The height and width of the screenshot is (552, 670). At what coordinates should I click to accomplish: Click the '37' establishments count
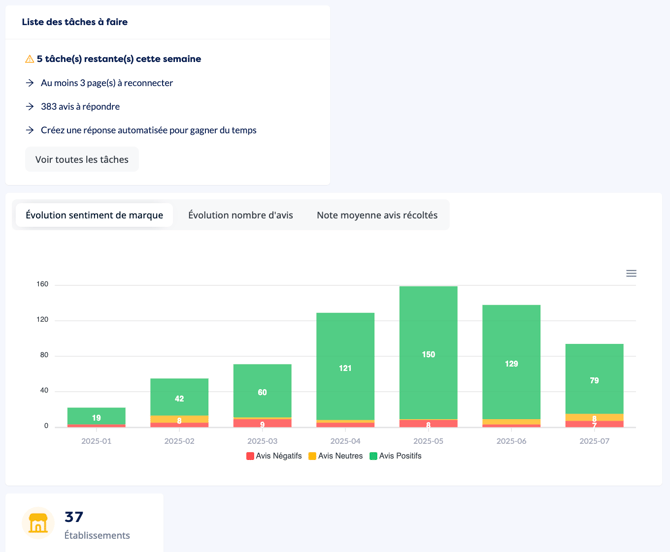click(74, 517)
